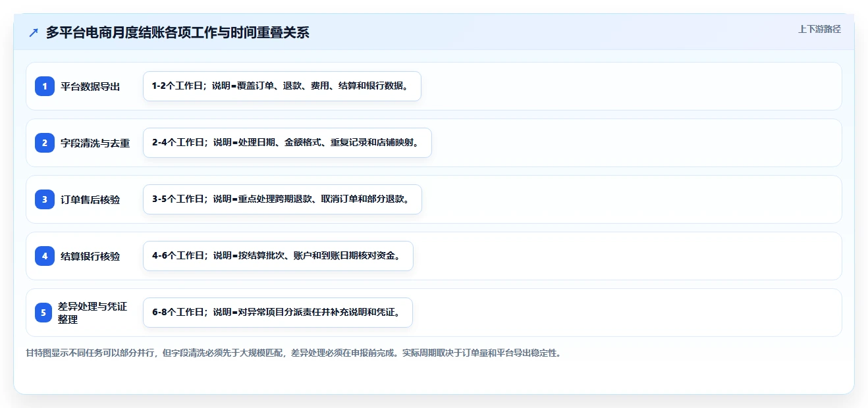
Task: Click the 上下游路径 label in header
Action: pyautogui.click(x=819, y=29)
